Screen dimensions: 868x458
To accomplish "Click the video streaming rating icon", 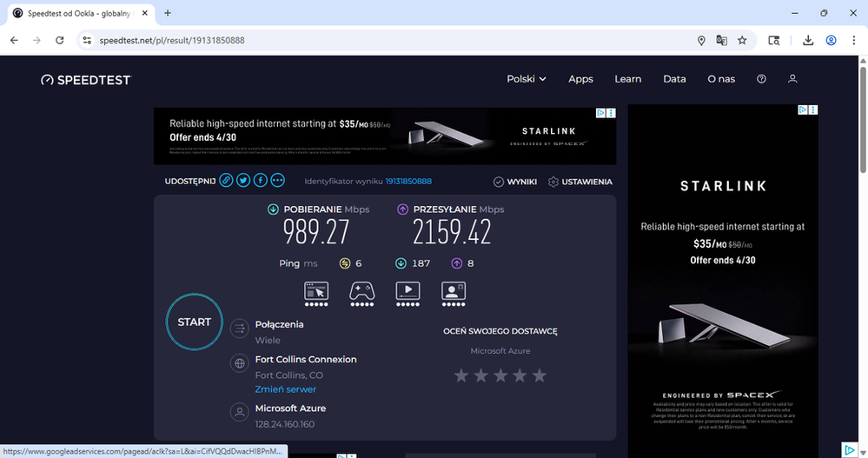I will tap(407, 294).
